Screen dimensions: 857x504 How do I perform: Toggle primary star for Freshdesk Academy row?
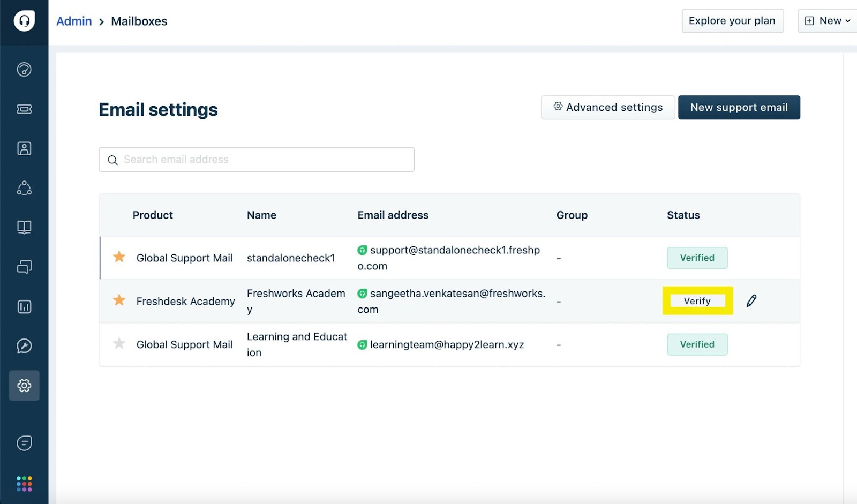tap(119, 300)
